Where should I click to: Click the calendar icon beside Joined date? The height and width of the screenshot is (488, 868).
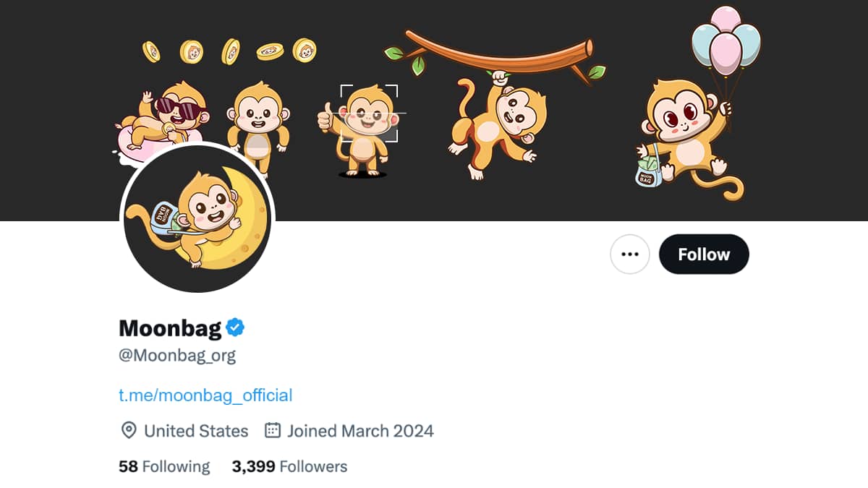click(273, 431)
